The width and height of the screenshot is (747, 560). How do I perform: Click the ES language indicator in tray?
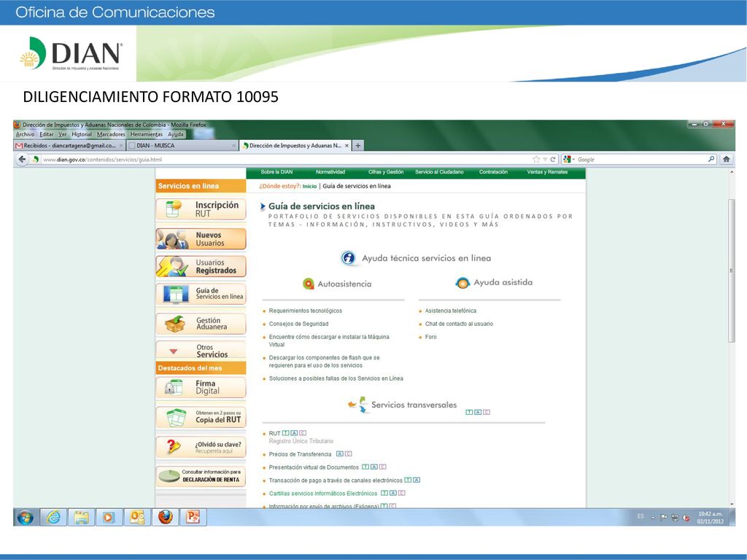pos(640,516)
